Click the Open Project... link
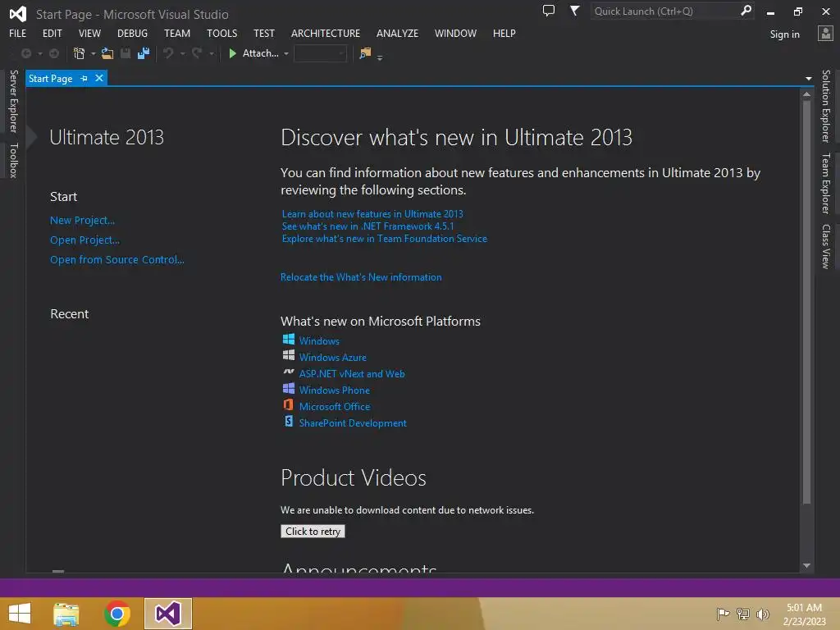 pos(84,240)
